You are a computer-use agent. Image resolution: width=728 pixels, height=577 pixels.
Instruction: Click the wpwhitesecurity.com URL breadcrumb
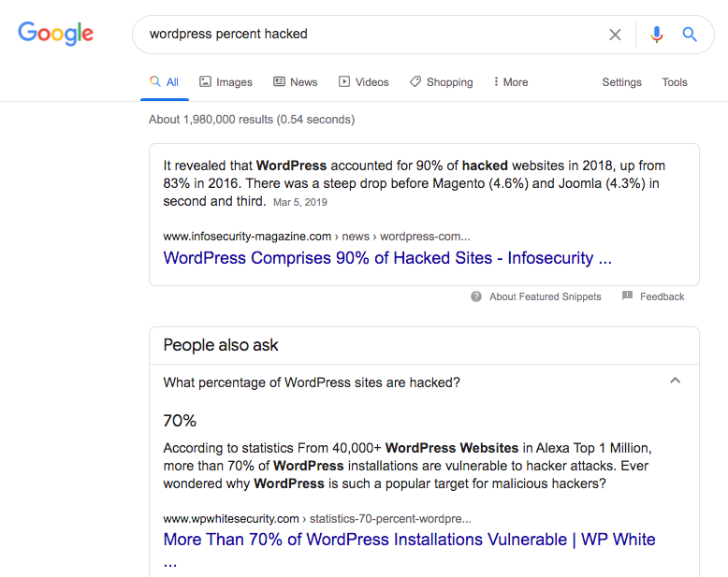[x=317, y=519]
